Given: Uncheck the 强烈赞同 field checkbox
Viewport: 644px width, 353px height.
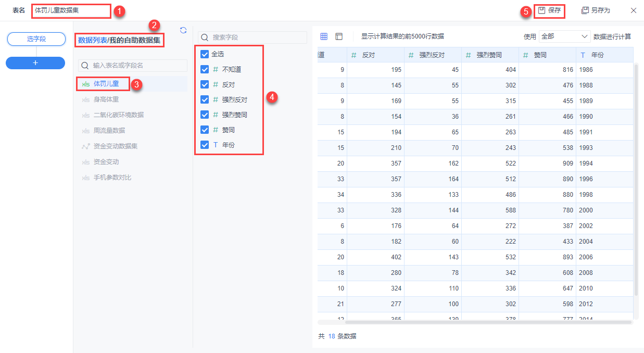Looking at the screenshot, I should click(x=205, y=115).
